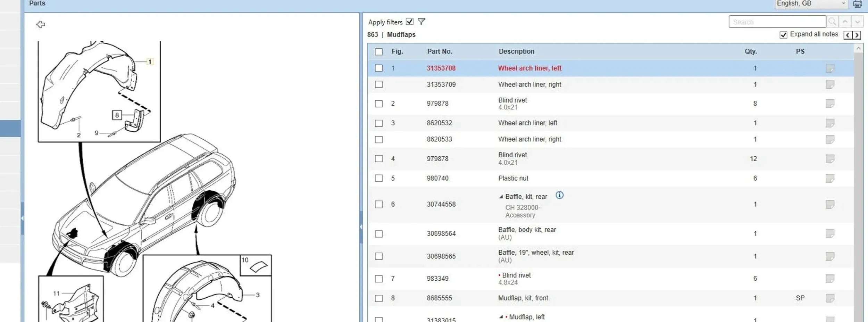868x322 pixels.
Task: Select part number 8620532 link
Action: tap(439, 123)
